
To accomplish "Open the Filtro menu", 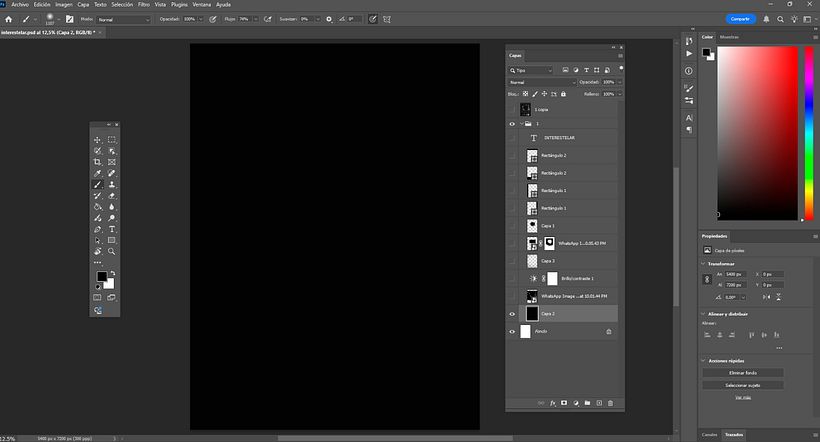I will 144,4.
